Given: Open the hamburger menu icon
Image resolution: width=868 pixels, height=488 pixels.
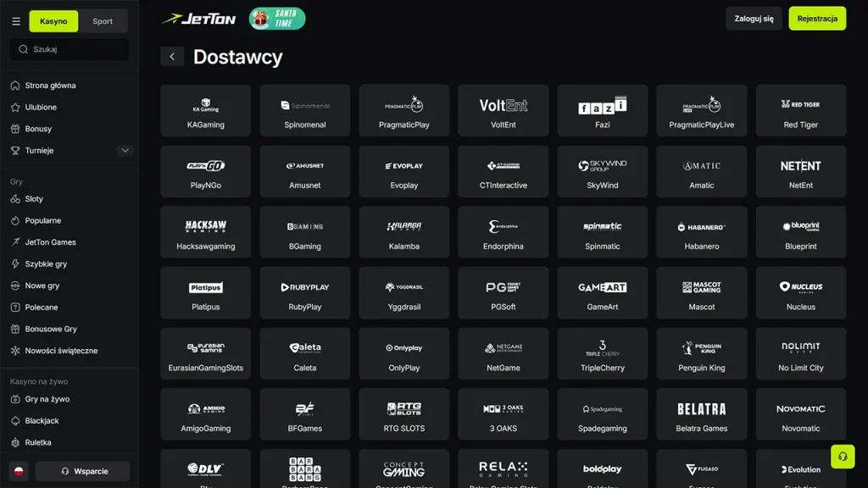Looking at the screenshot, I should point(16,21).
